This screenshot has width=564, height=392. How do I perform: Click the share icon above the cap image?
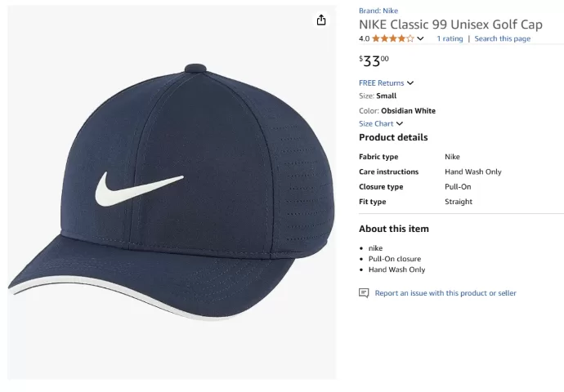321,20
